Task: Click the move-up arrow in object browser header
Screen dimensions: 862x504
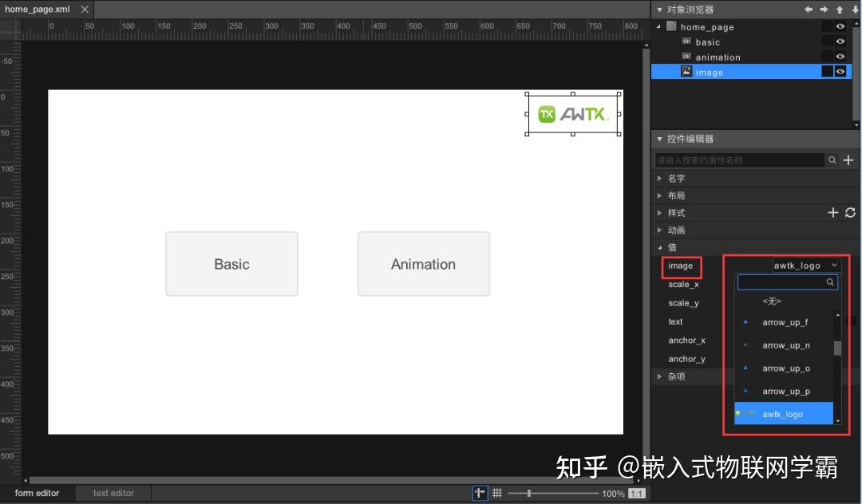Action: tap(840, 9)
